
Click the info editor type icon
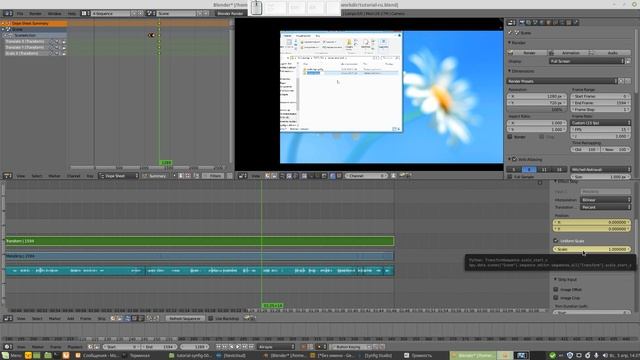point(8,13)
